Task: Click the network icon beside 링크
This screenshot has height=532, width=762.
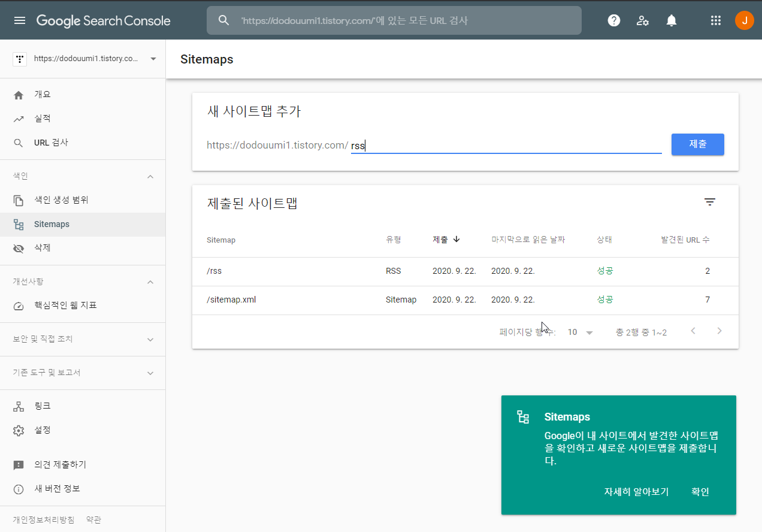Action: coord(19,406)
